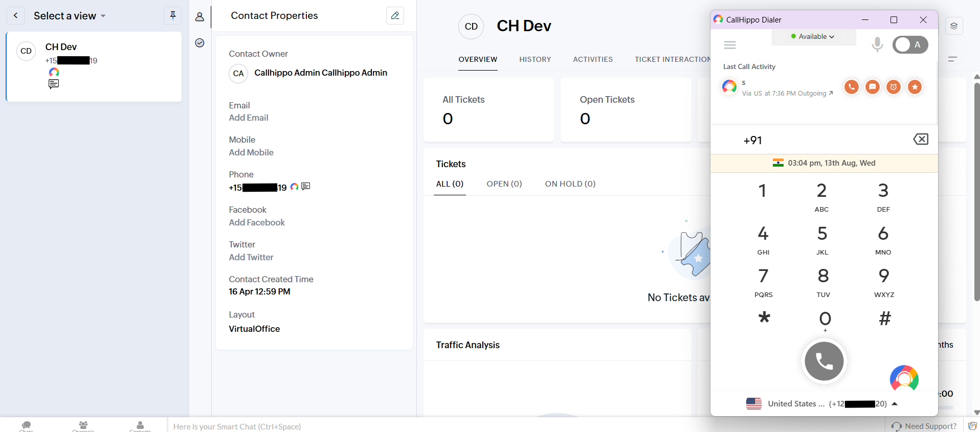Viewport: 980px width, 432px height.
Task: Switch to the OVERVIEW tab
Action: click(478, 59)
